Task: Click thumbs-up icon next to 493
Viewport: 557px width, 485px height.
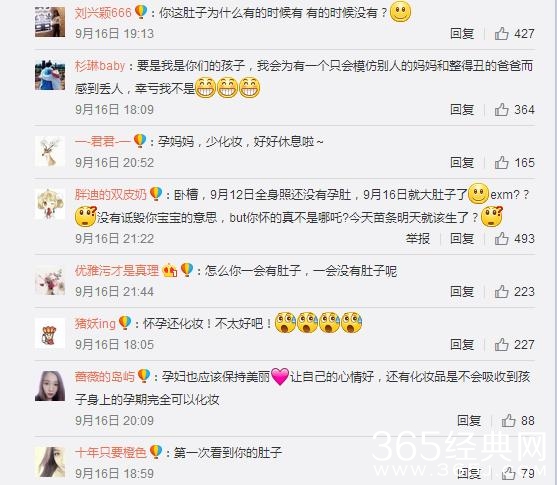Action: click(501, 238)
